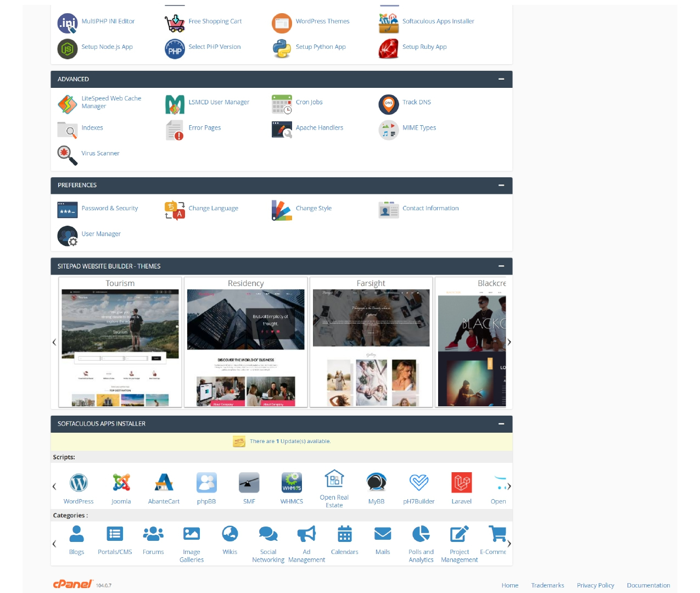The image size is (700, 593).
Task: Open the Privacy Policy footer link
Action: tap(595, 585)
